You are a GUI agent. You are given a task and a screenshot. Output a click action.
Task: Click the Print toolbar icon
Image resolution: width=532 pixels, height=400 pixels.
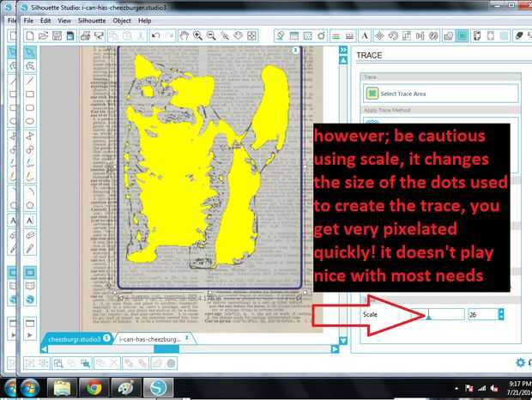(x=85, y=36)
